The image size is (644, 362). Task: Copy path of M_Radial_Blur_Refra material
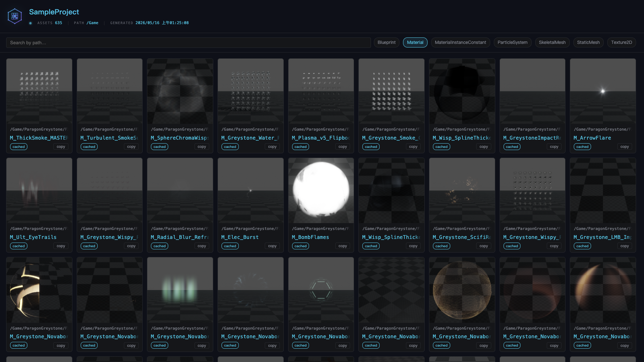tap(202, 246)
